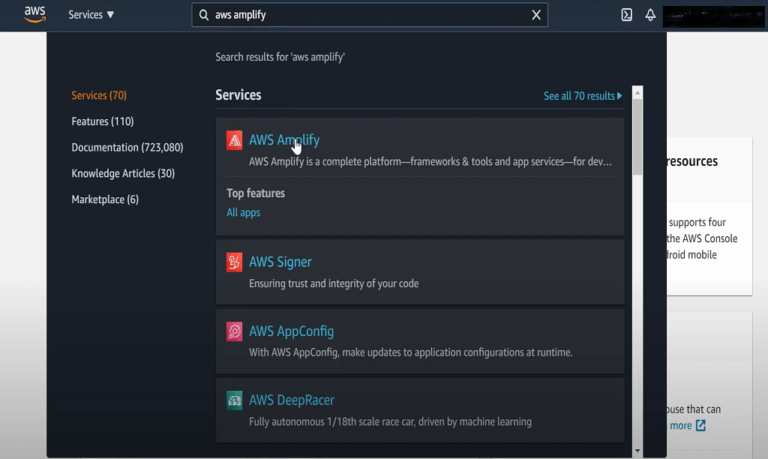Switch to Marketplace (6) results
Screen dimensions: 768x459
[x=105, y=199]
